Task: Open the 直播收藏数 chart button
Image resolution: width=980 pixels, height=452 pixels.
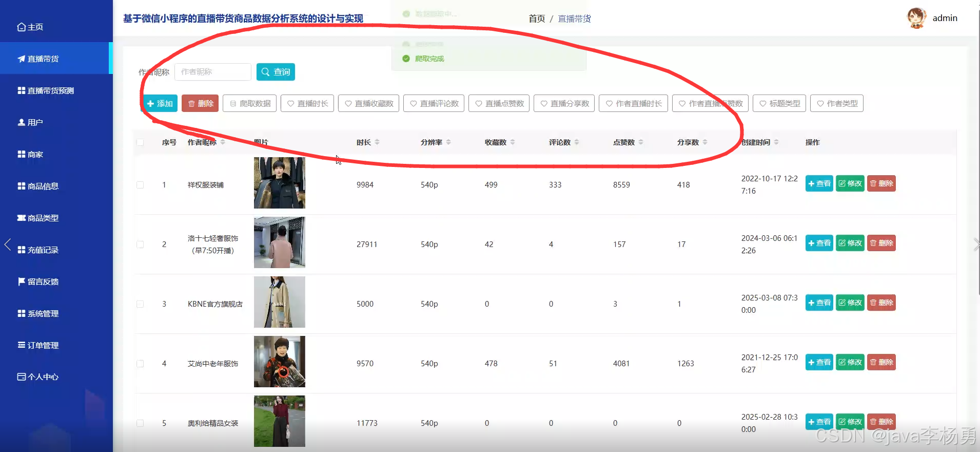Action: pyautogui.click(x=368, y=103)
